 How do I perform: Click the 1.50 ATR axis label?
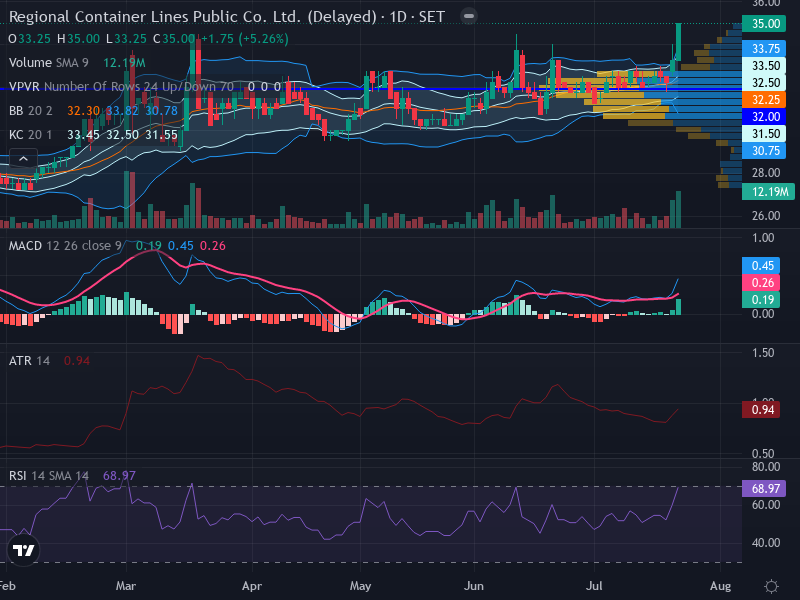763,353
